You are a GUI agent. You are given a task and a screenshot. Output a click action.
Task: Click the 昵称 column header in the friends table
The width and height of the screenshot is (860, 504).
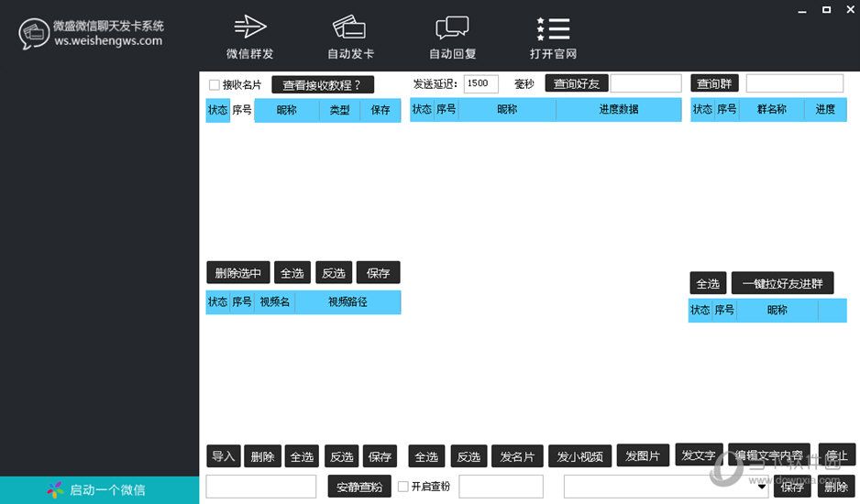[x=507, y=109]
